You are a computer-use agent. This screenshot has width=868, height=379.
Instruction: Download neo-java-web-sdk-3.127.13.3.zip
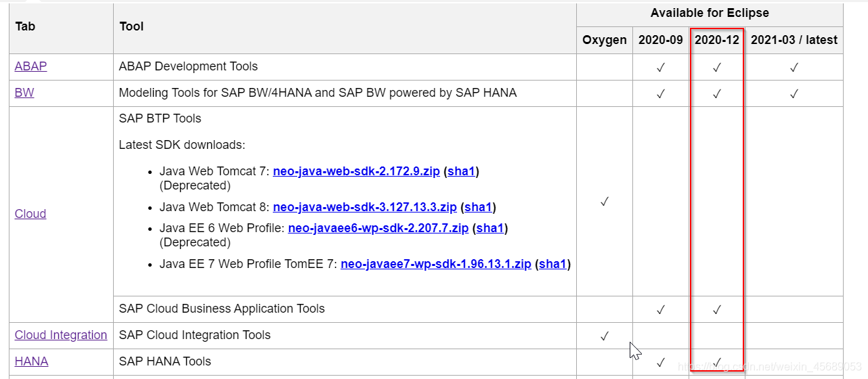365,206
